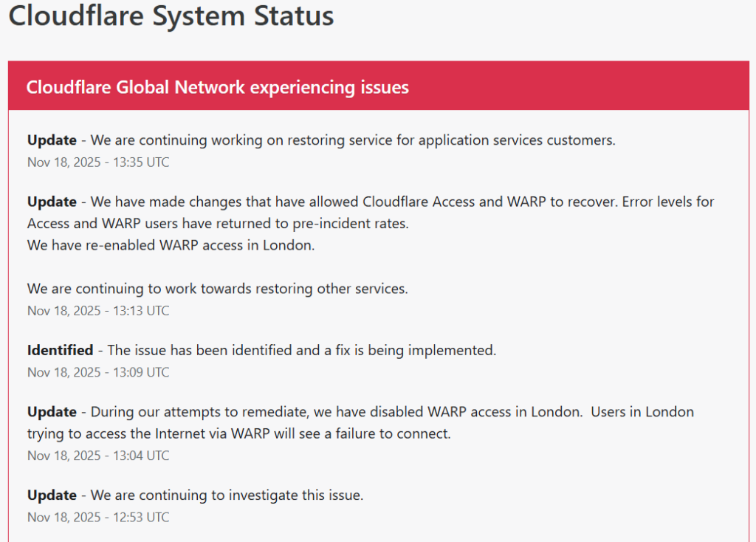Click the Cloudflare System Status page heading

click(171, 16)
